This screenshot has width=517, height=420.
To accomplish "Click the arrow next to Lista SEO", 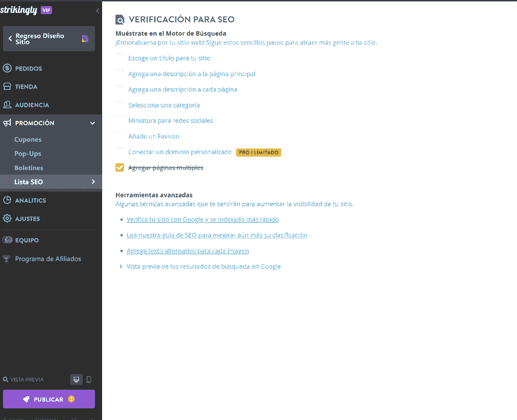I will coord(93,182).
